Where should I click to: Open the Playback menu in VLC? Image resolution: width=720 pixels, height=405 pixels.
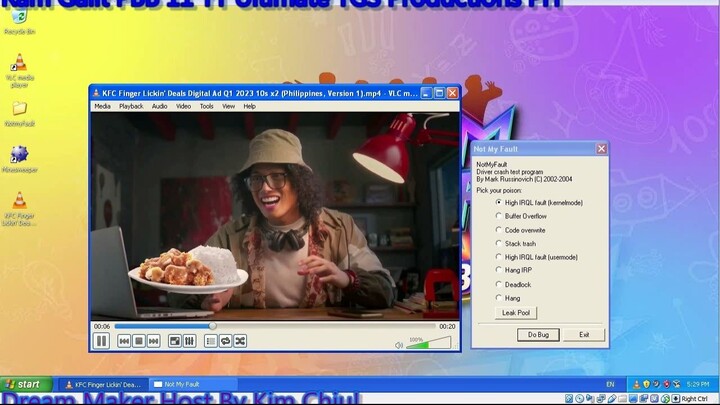(x=131, y=106)
